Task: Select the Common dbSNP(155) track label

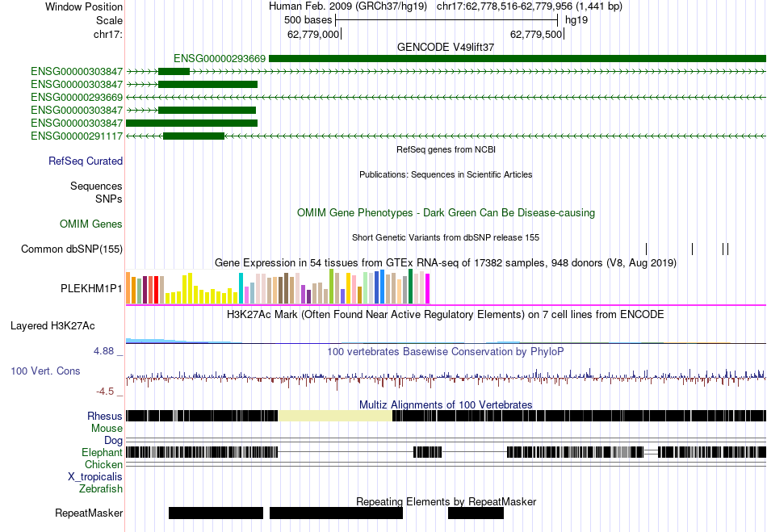Action: point(71,249)
